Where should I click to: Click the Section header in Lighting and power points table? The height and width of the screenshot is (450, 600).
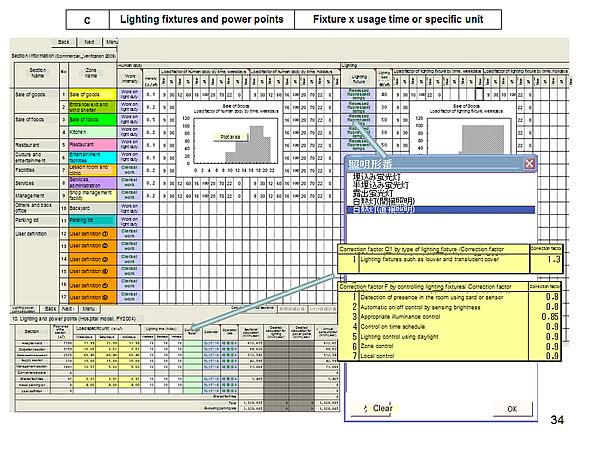pyautogui.click(x=32, y=331)
